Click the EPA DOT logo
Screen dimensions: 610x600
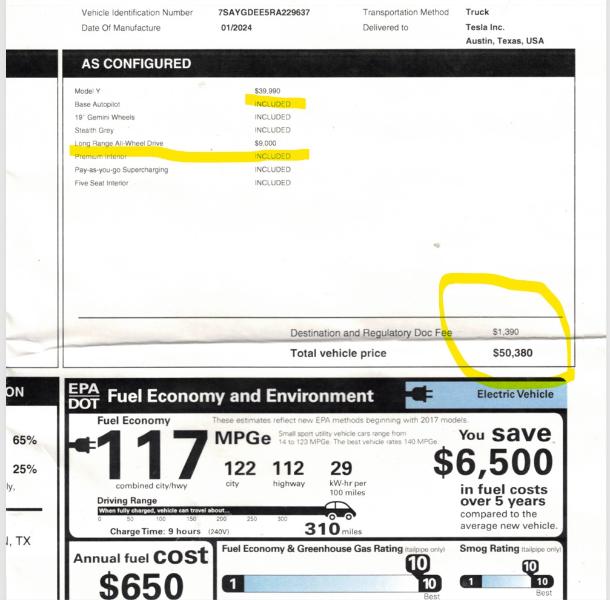pos(82,396)
